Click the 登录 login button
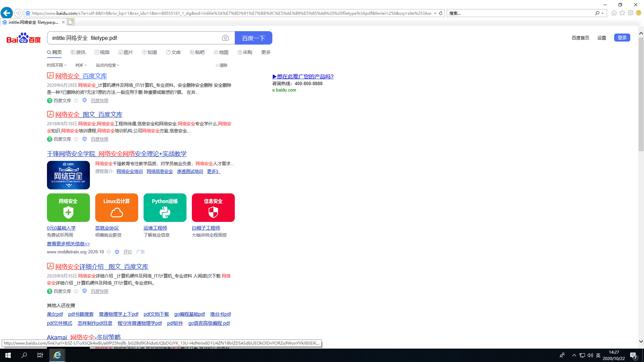 pyautogui.click(x=622, y=38)
